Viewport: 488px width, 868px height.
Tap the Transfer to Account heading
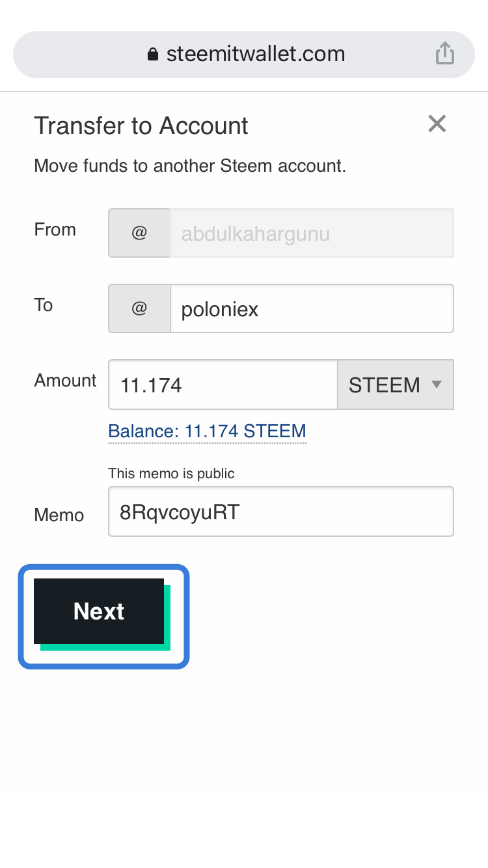(141, 126)
